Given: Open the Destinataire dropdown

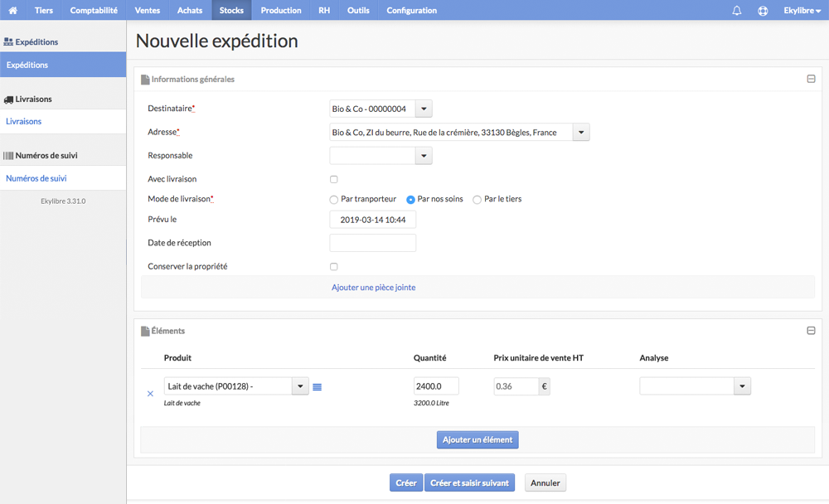Looking at the screenshot, I should point(424,109).
